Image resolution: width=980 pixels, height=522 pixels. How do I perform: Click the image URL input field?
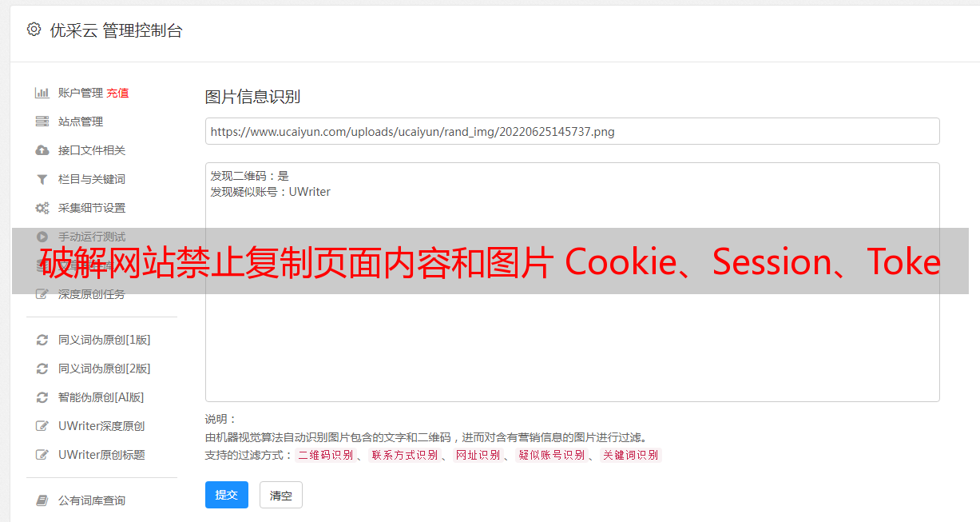(x=572, y=131)
